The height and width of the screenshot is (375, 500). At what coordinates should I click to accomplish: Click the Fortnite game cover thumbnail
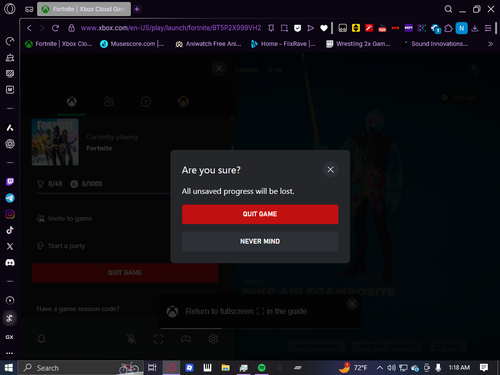pos(55,142)
